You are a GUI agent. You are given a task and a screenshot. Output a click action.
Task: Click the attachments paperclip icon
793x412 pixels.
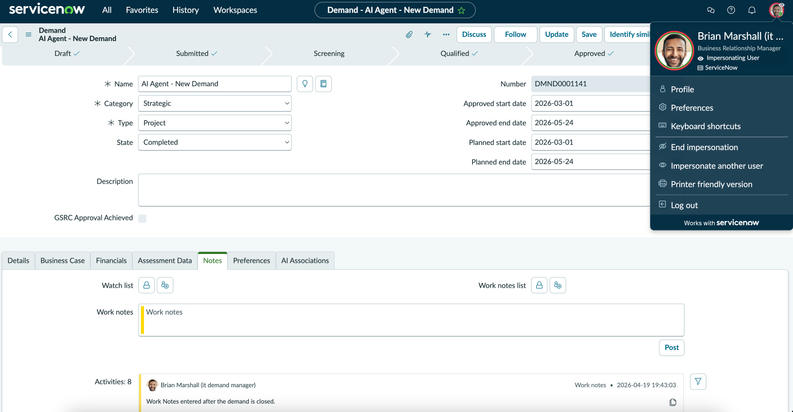point(409,34)
